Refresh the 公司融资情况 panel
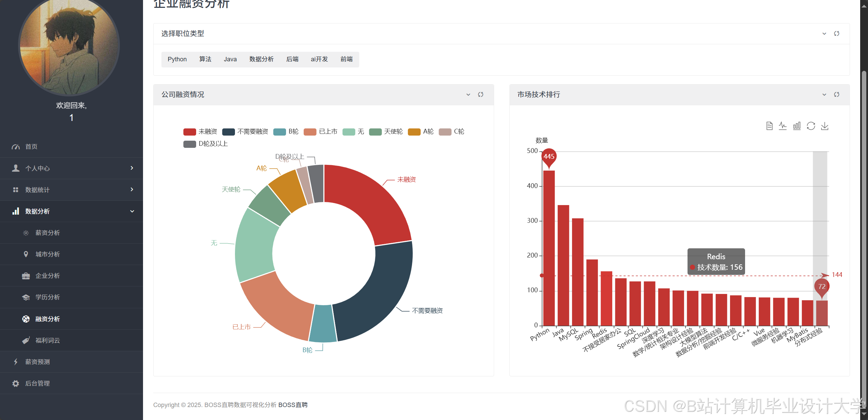Viewport: 868px width, 420px height. click(480, 95)
